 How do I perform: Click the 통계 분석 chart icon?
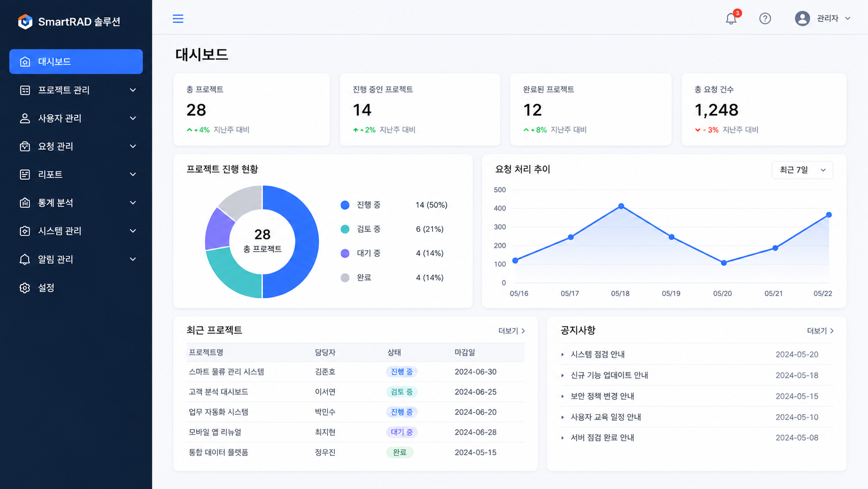tap(25, 203)
